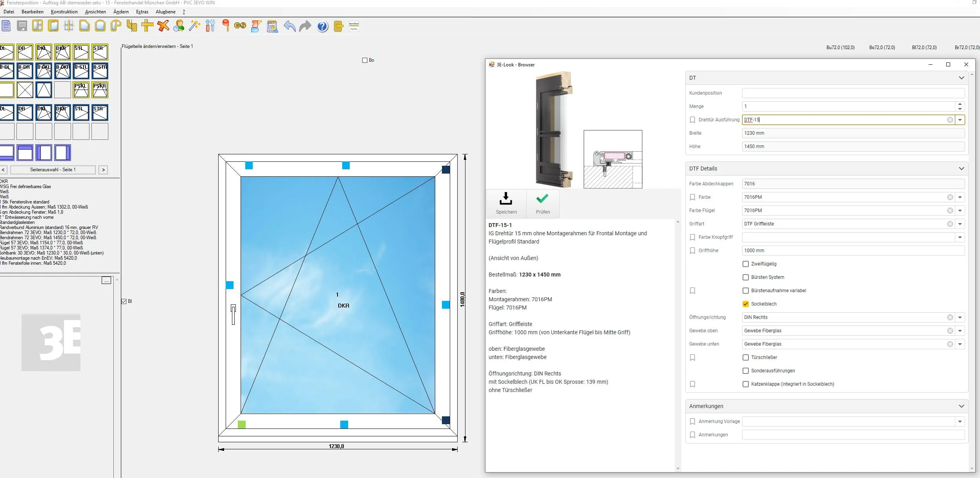The height and width of the screenshot is (478, 980).
Task: Open the Öffnungsrichtung dropdown
Action: click(960, 317)
